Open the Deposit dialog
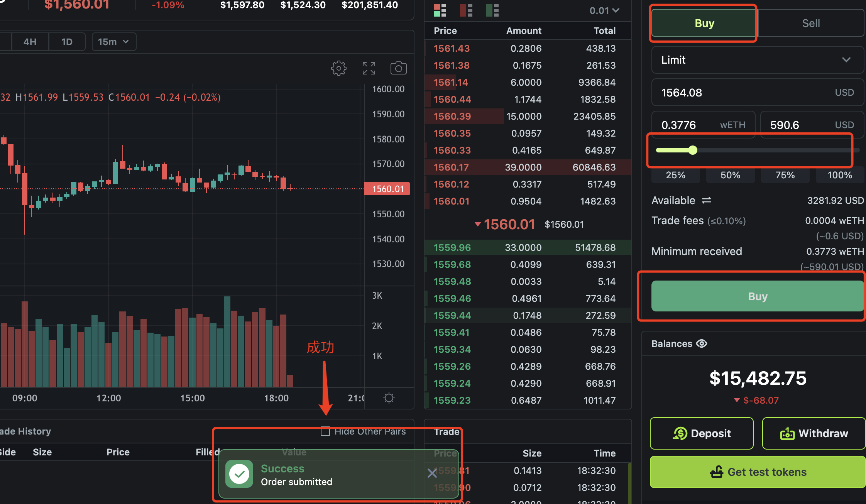The height and width of the screenshot is (504, 866). tap(702, 433)
